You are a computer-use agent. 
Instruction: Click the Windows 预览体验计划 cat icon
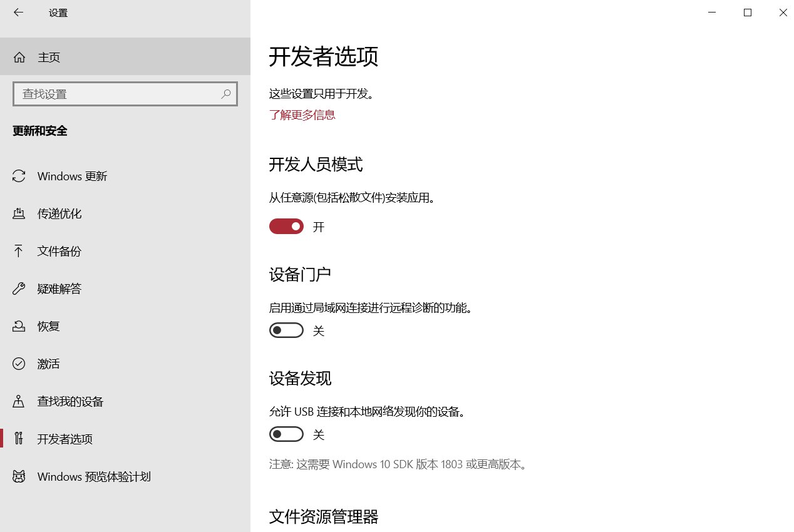(x=19, y=477)
